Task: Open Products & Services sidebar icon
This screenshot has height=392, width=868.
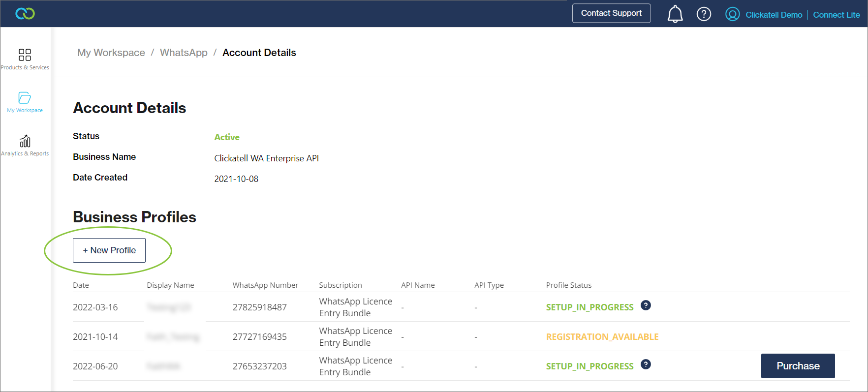Action: pos(25,55)
